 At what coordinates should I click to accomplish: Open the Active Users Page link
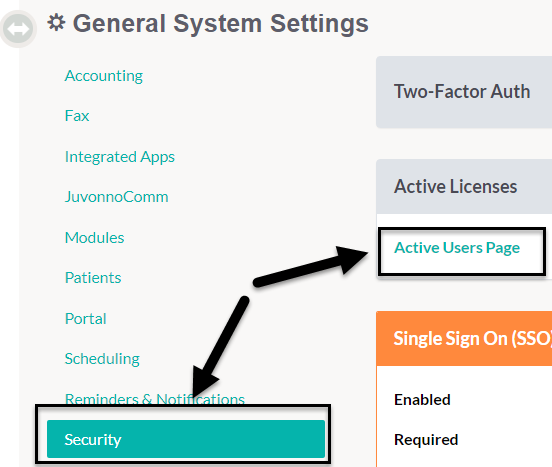coord(457,248)
